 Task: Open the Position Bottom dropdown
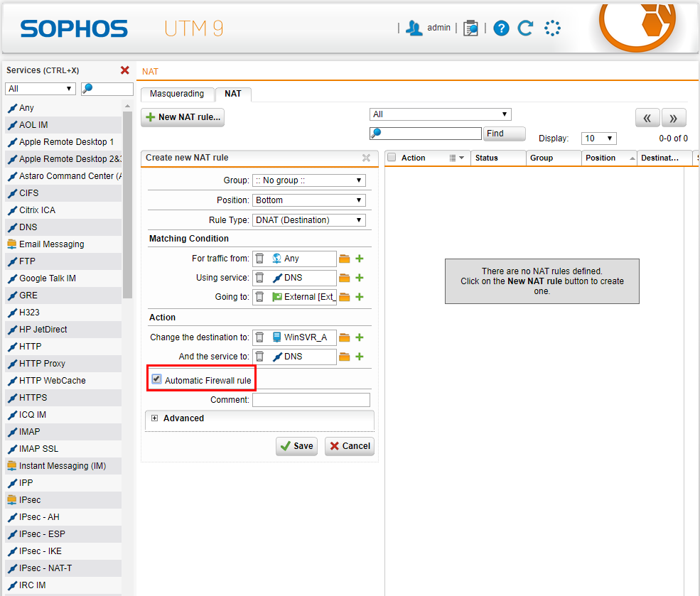[309, 200]
